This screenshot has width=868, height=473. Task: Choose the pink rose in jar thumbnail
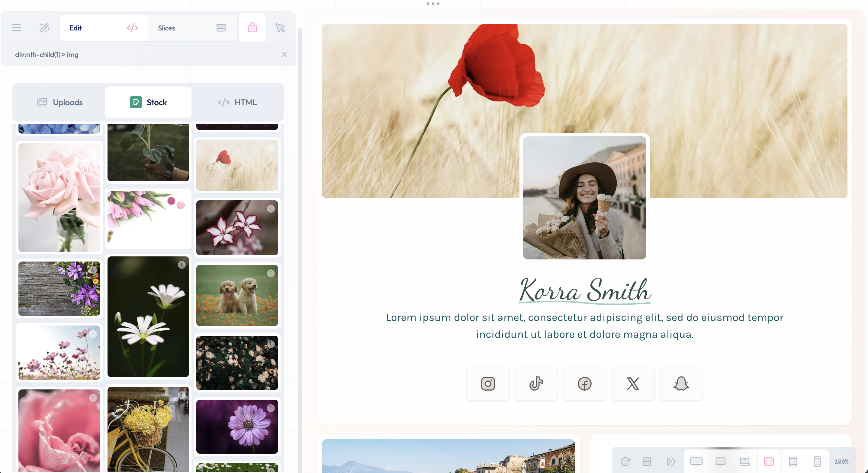click(59, 197)
